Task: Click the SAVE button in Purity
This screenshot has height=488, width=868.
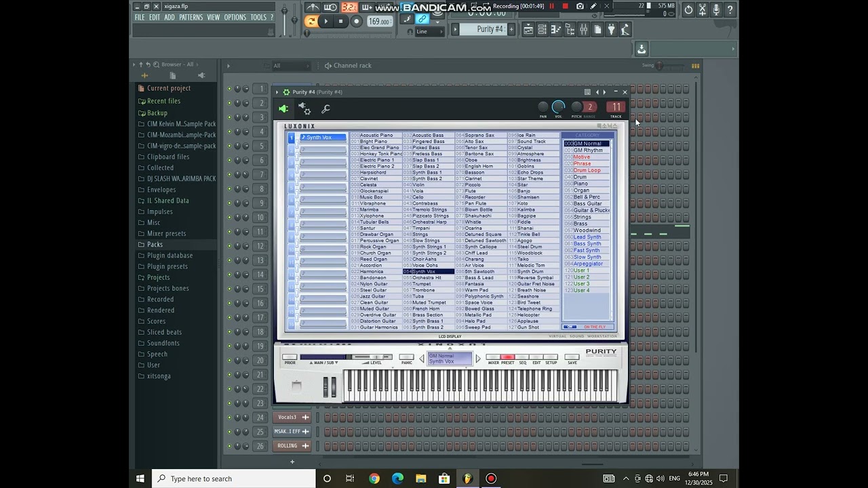Action: 572,357
